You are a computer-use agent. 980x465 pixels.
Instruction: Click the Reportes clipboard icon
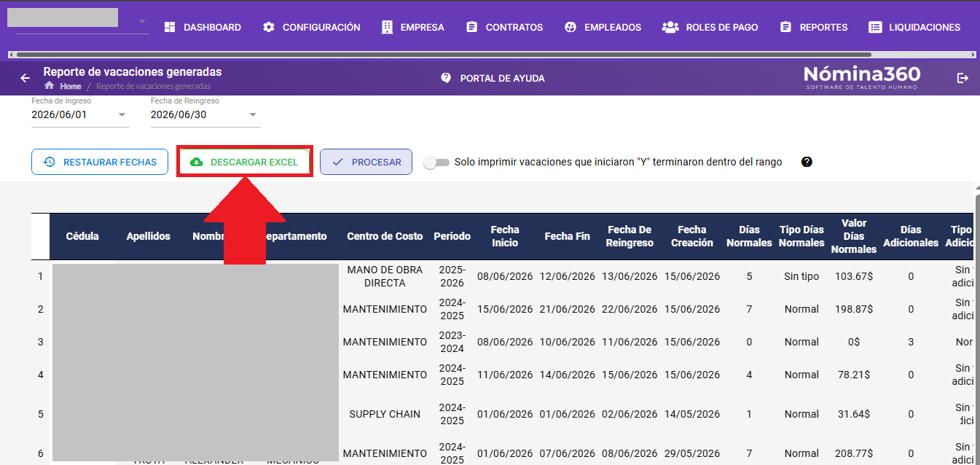coord(785,27)
